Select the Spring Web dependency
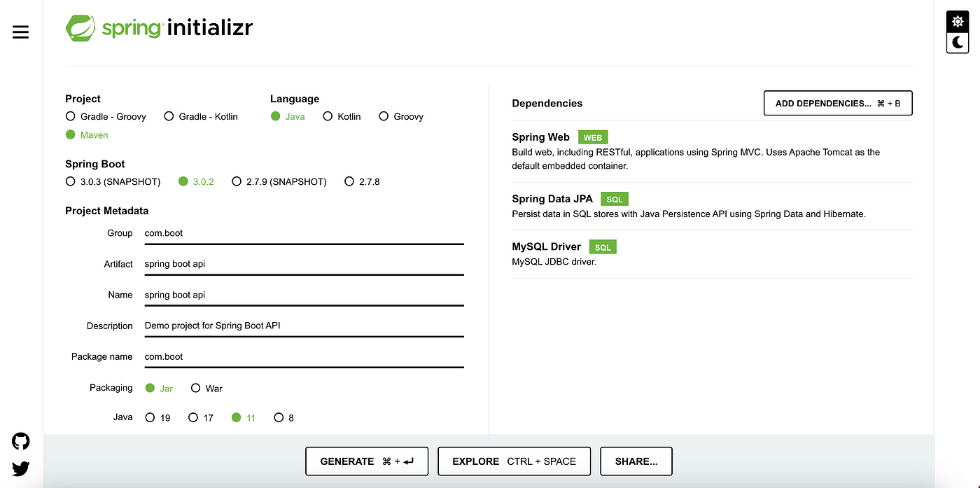The image size is (980, 488). pos(712,151)
